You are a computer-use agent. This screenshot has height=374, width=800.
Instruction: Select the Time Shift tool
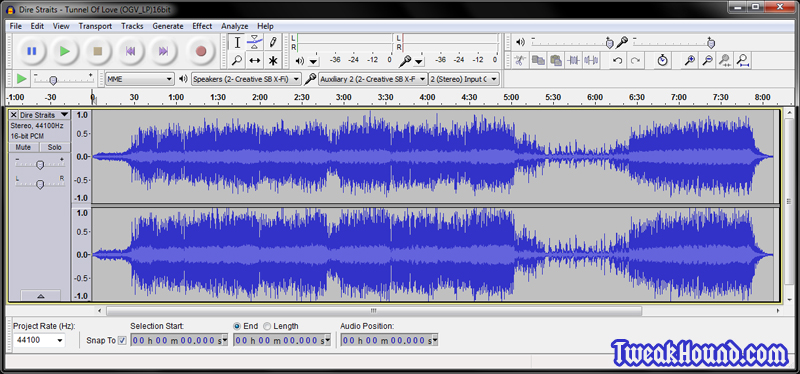click(255, 61)
